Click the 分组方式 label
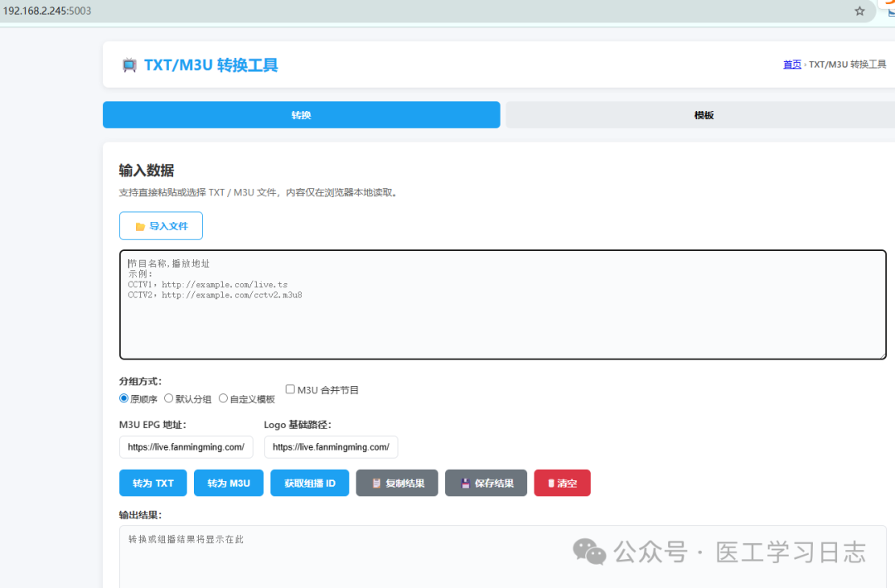Image resolution: width=895 pixels, height=588 pixels. 140,381
